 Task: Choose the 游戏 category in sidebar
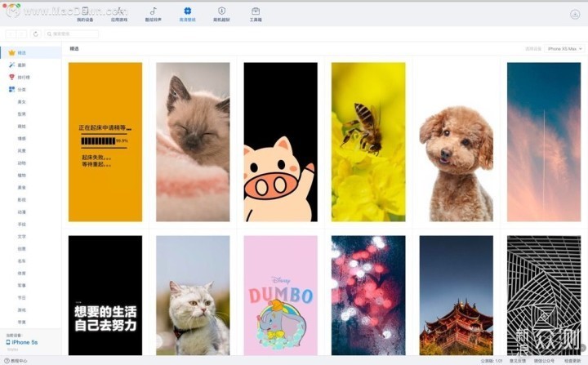click(22, 309)
